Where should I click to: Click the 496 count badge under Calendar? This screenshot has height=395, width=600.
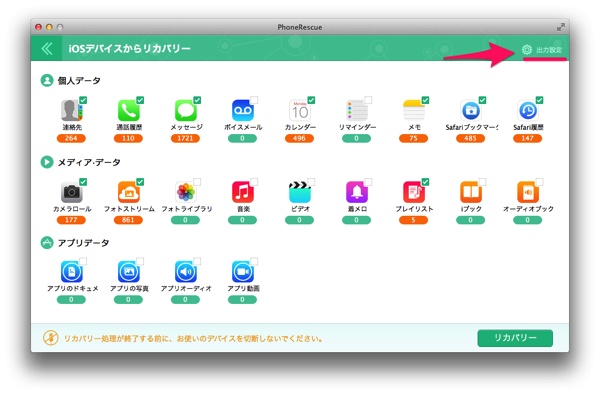(299, 138)
